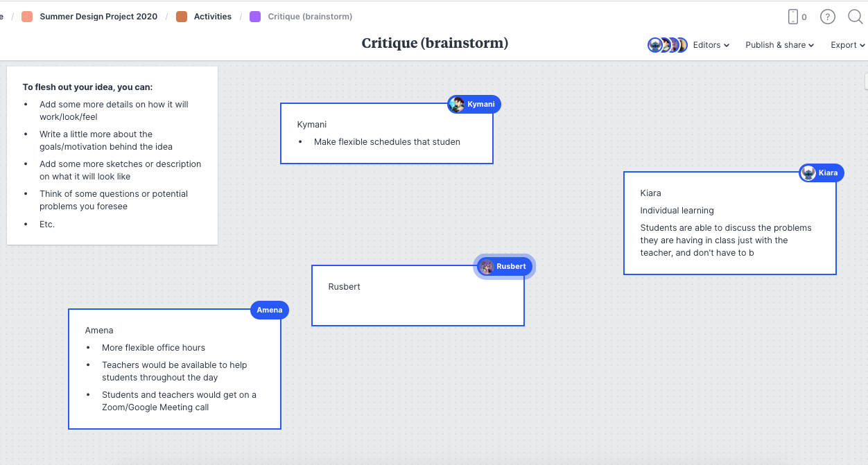Open search with the magnifier icon

coord(855,17)
